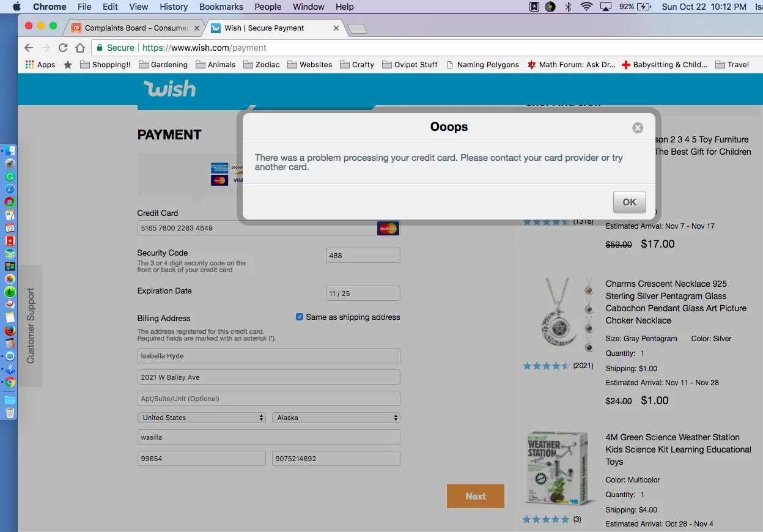Open the History menu

pyautogui.click(x=174, y=7)
